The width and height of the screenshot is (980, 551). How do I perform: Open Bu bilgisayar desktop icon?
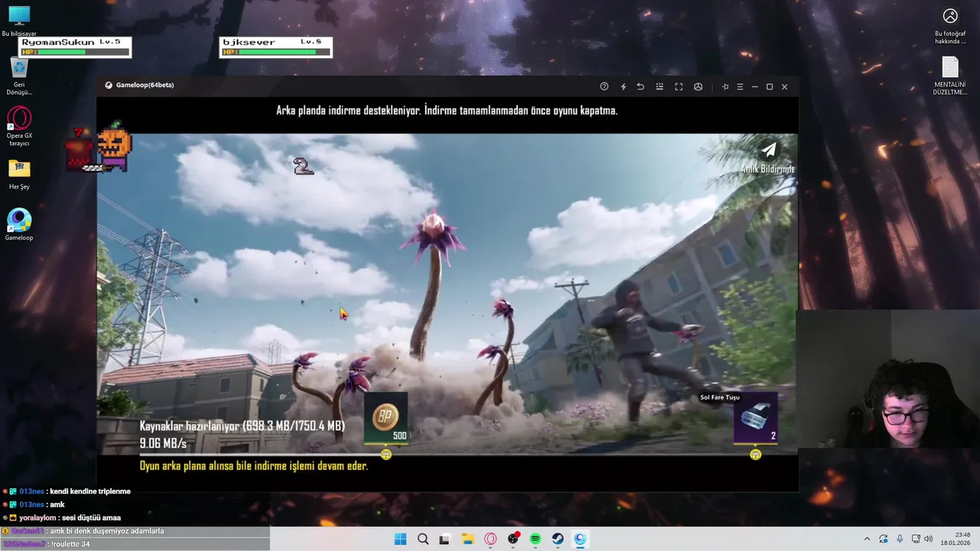(19, 21)
